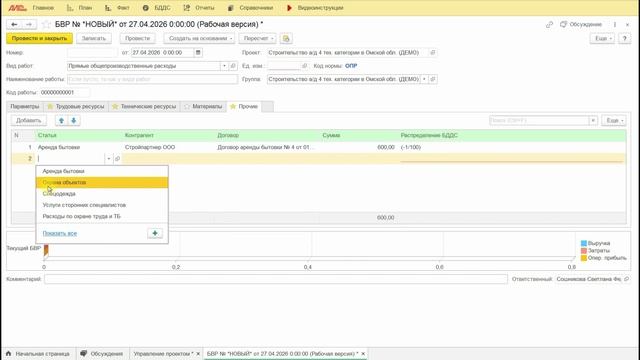Go back with the left arrow button
Screen dimensions: 640x360
[14, 24]
